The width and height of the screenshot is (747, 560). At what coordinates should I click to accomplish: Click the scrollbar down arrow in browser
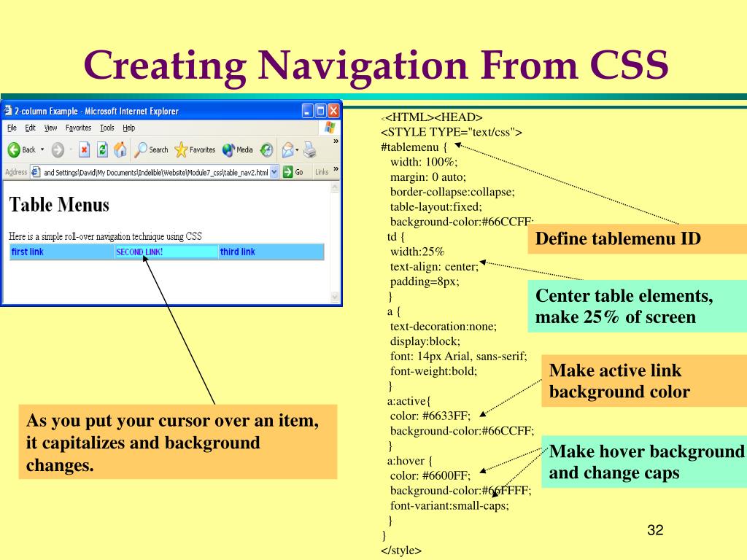[x=335, y=297]
